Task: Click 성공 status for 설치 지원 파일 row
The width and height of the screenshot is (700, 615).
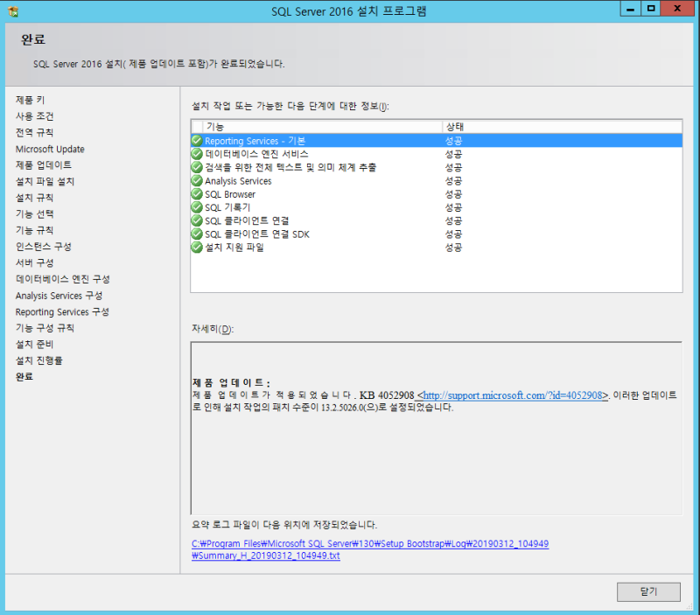Action: (453, 248)
